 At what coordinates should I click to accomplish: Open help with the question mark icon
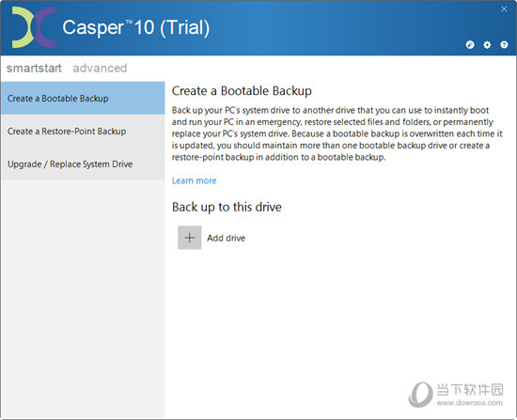pos(504,45)
